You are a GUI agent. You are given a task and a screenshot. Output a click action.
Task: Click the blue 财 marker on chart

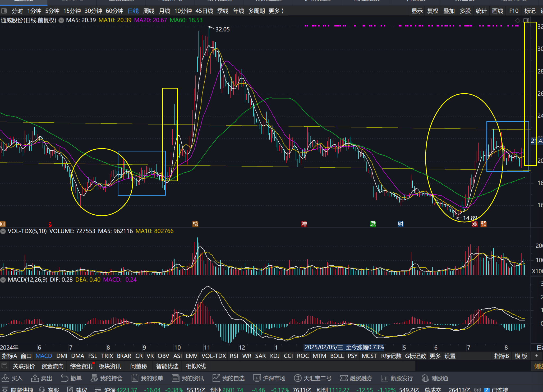coord(401,224)
